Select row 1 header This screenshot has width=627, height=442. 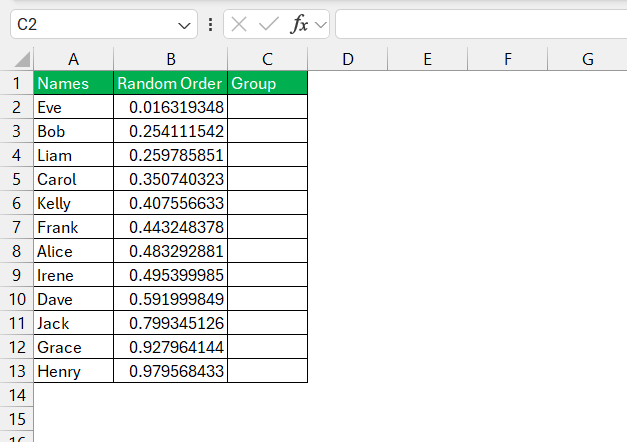[x=16, y=83]
